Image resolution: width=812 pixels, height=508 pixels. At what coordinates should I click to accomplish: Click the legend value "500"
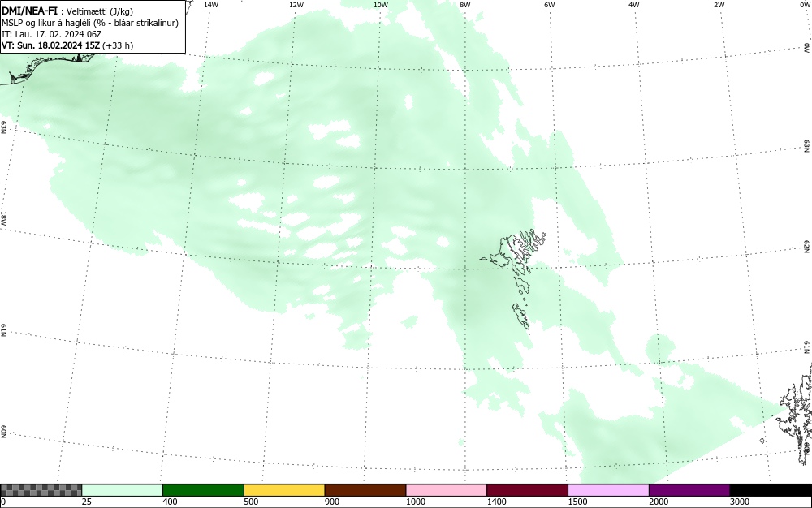coord(251,502)
